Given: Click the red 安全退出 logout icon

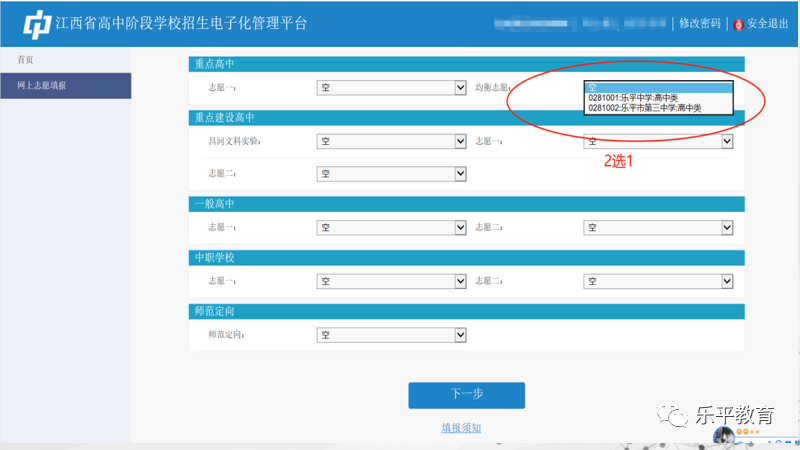Looking at the screenshot, I should pyautogui.click(x=739, y=24).
